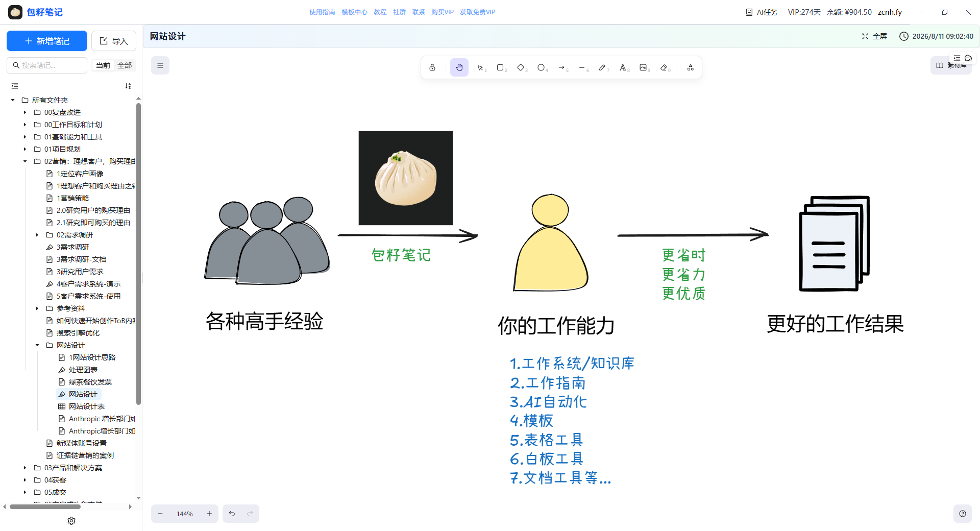Select the Eraser tool
This screenshot has height=531, width=980.
[664, 67]
